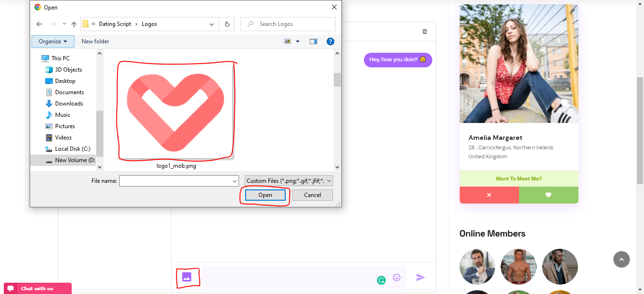The image size is (644, 294).
Task: Refresh the Logos folder listing
Action: (x=227, y=24)
